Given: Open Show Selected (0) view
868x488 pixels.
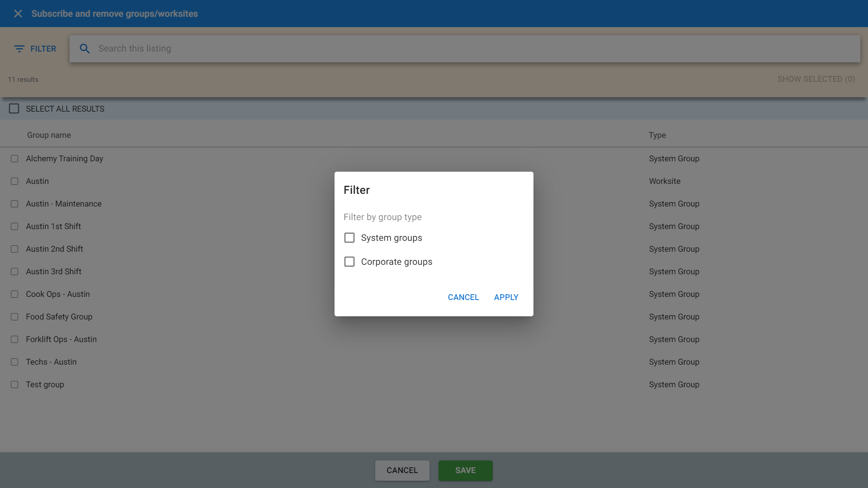Looking at the screenshot, I should point(816,79).
